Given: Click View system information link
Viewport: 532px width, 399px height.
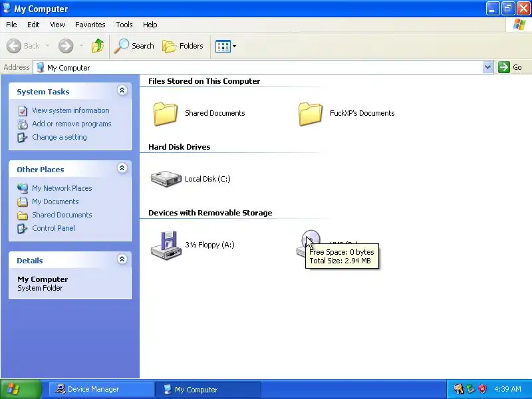Looking at the screenshot, I should (x=70, y=110).
